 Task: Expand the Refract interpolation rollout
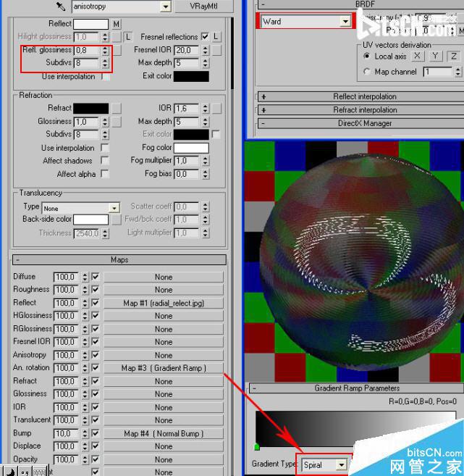361,110
